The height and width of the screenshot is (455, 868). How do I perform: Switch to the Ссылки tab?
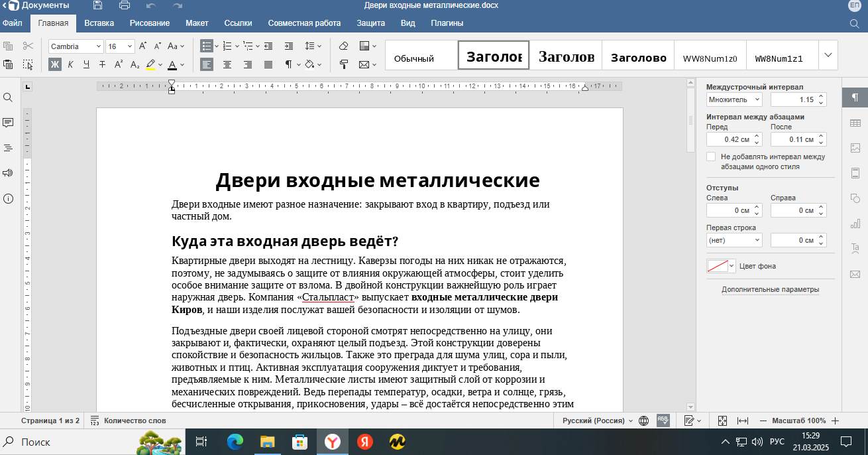(x=238, y=23)
